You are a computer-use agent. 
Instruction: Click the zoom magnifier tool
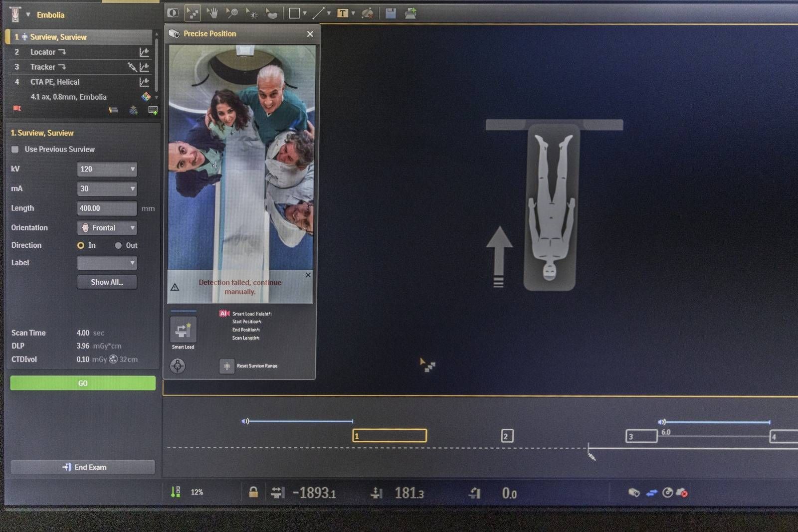point(232,13)
